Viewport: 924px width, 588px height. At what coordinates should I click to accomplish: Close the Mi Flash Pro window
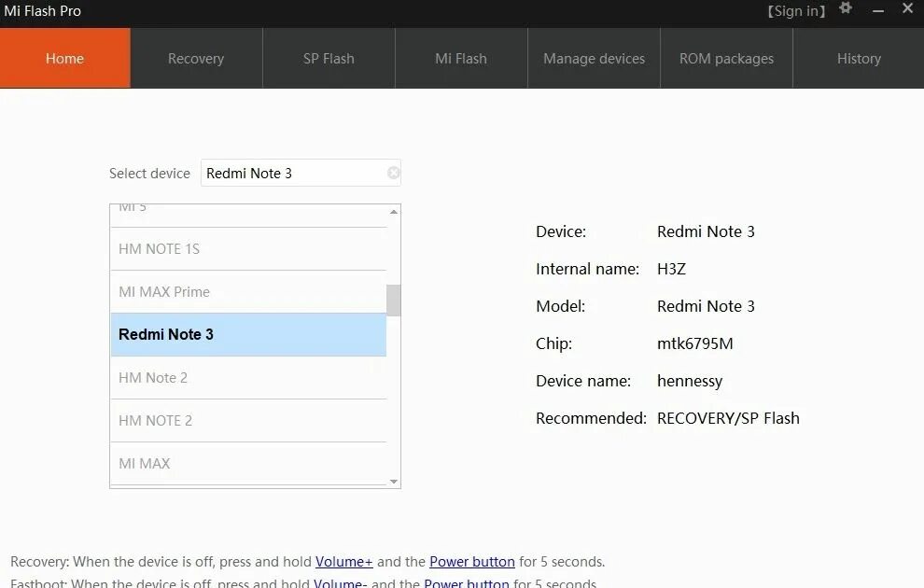907,8
